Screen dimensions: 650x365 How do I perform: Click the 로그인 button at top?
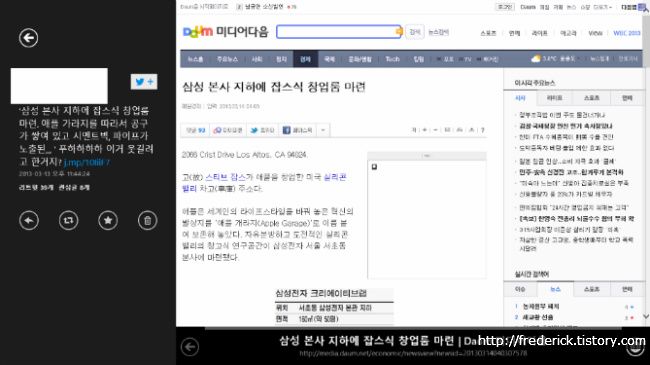[x=505, y=7]
